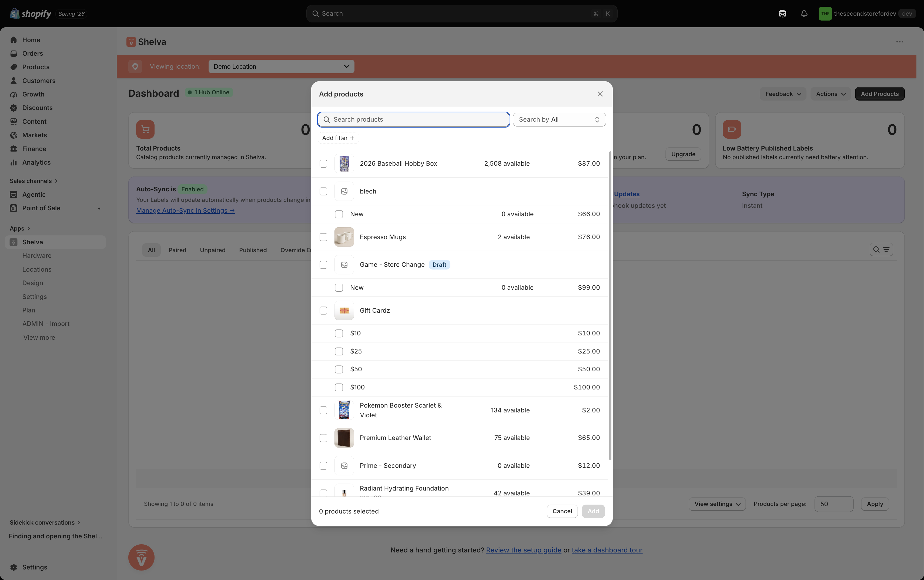
Task: Click Add filter + button
Action: click(338, 138)
